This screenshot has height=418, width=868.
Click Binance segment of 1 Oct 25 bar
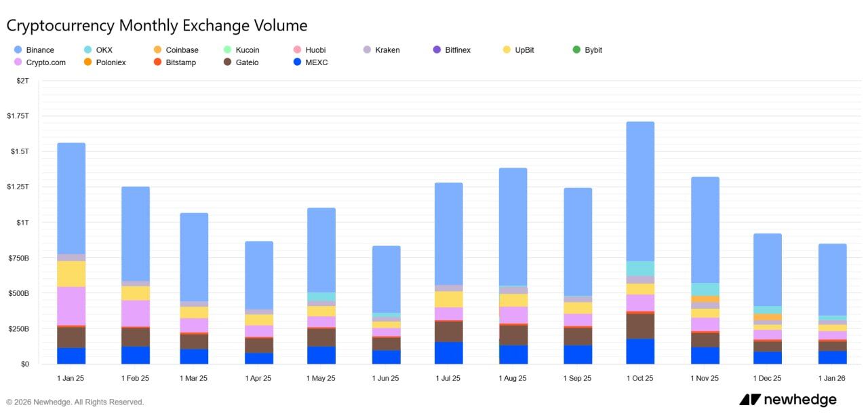click(640, 191)
